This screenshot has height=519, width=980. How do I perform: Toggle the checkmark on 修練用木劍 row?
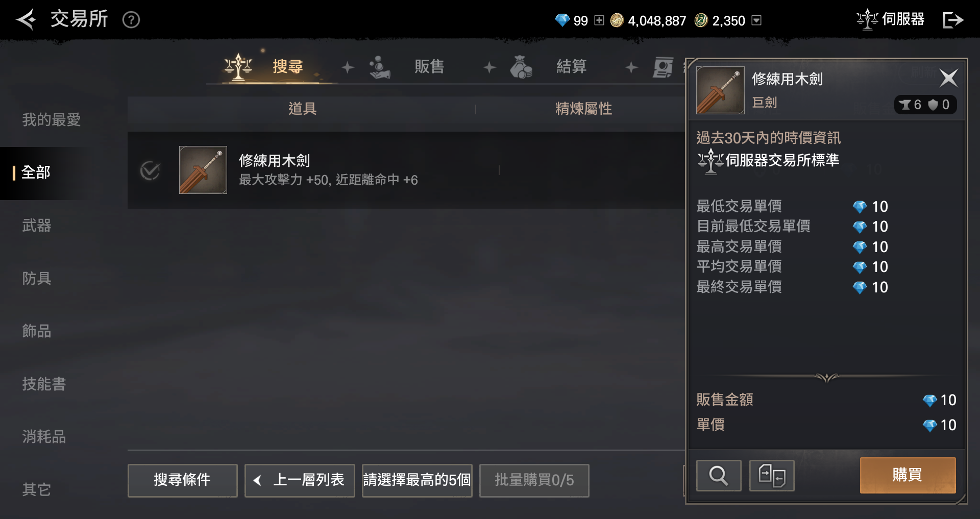point(150,170)
